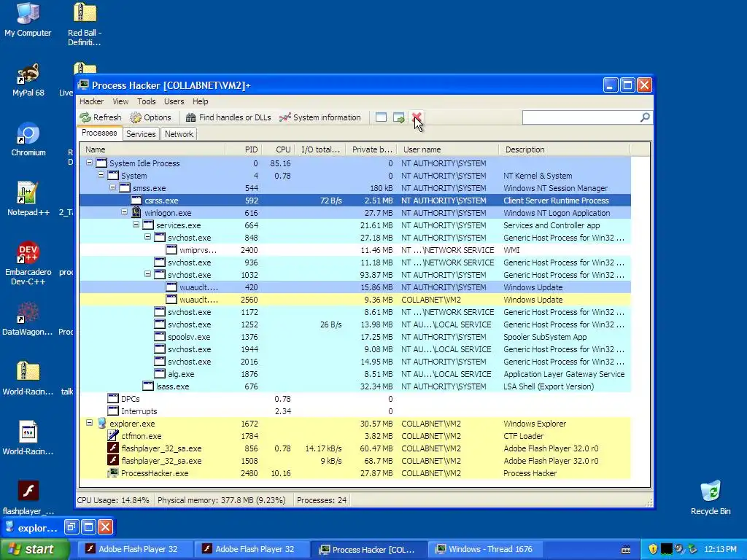This screenshot has height=560, width=747.
Task: Open Chromium desktop shortcut
Action: pos(28,139)
